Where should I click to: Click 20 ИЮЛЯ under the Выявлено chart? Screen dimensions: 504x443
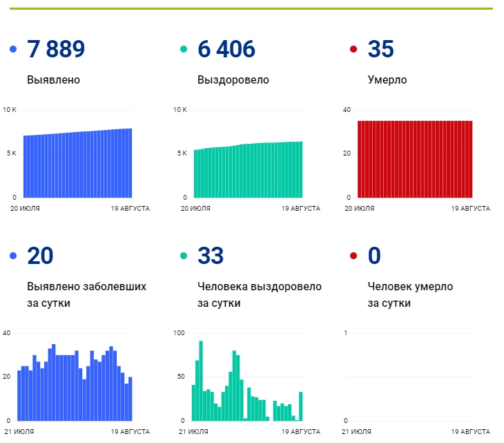pos(25,209)
